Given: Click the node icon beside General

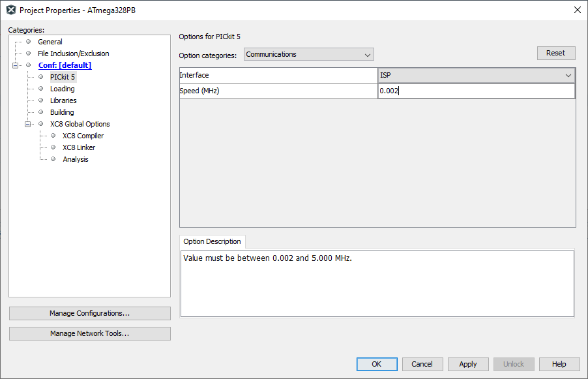Looking at the screenshot, I should 28,41.
